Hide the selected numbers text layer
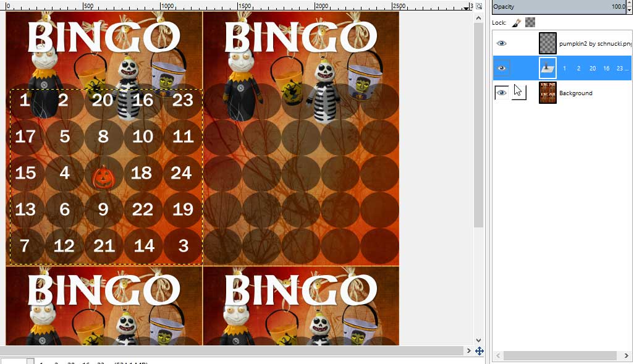Screen dimensions: 634x364 501,68
